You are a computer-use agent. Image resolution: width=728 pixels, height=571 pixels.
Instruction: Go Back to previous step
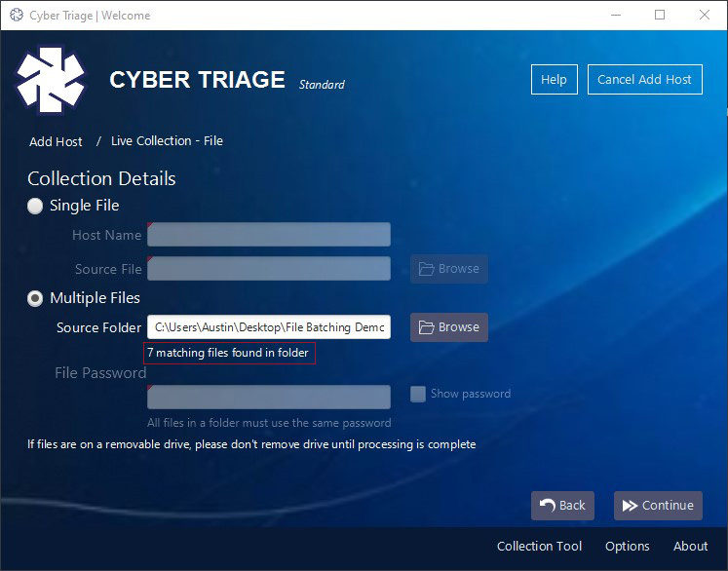coord(562,506)
